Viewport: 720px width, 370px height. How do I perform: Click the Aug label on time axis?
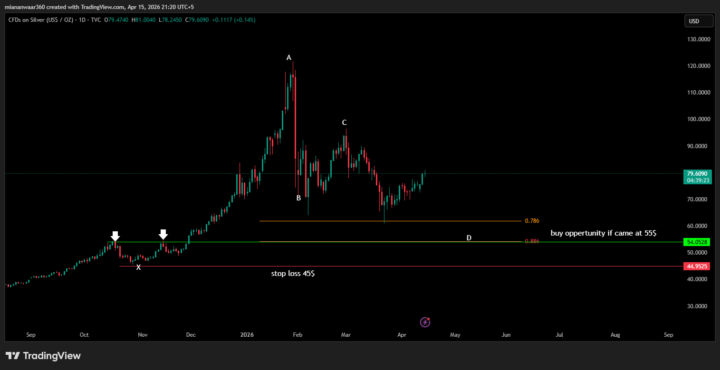616,335
